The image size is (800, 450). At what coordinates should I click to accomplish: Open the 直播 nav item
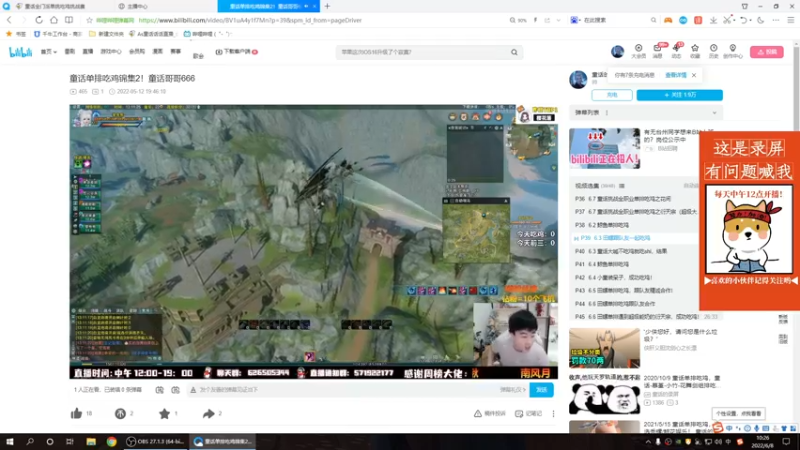click(88, 52)
